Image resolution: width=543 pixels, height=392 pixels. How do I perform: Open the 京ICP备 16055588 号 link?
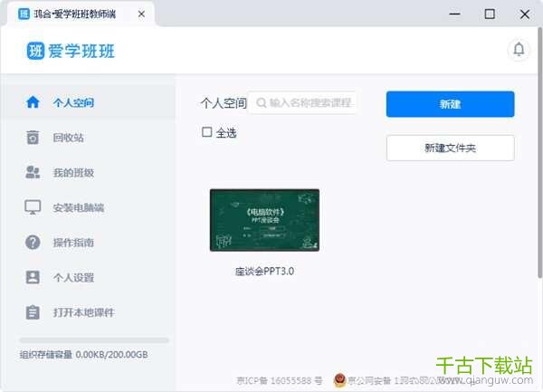(279, 380)
